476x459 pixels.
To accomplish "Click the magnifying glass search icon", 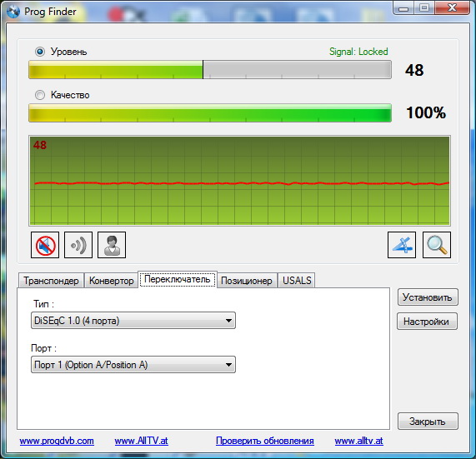I will 437,245.
